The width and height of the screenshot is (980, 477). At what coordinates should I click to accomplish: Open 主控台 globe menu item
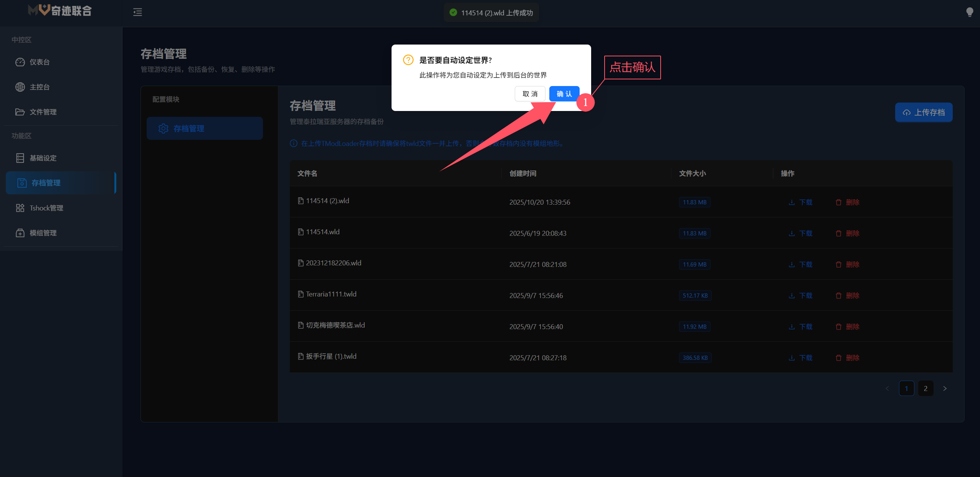tap(39, 87)
